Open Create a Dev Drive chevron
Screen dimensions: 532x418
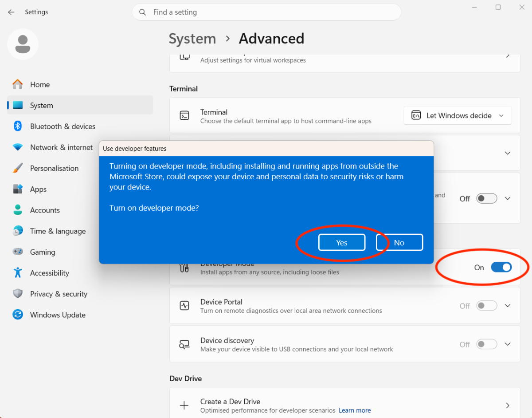508,406
